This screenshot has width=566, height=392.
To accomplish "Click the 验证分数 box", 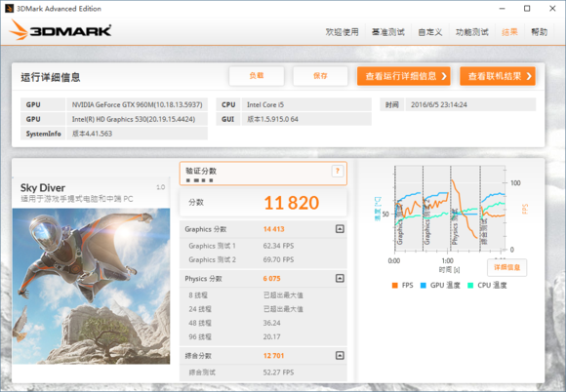I will (x=263, y=174).
